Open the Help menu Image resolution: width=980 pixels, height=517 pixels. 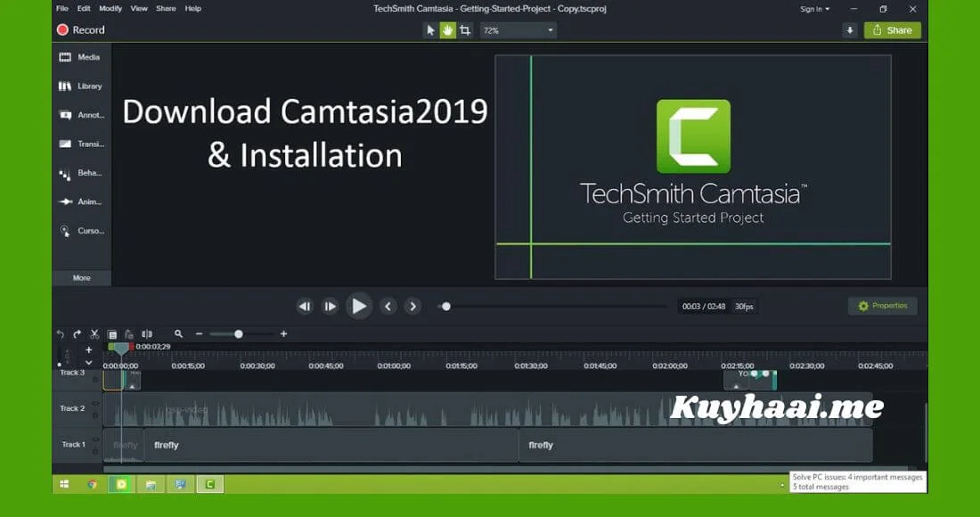pos(193,9)
